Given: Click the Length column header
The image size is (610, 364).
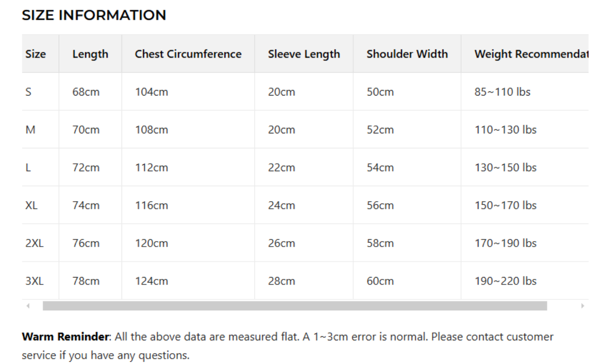Looking at the screenshot, I should (90, 54).
